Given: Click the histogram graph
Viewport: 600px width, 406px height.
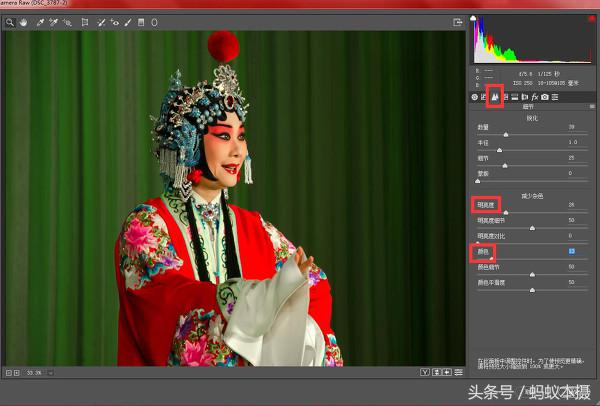Looking at the screenshot, I should pos(532,39).
